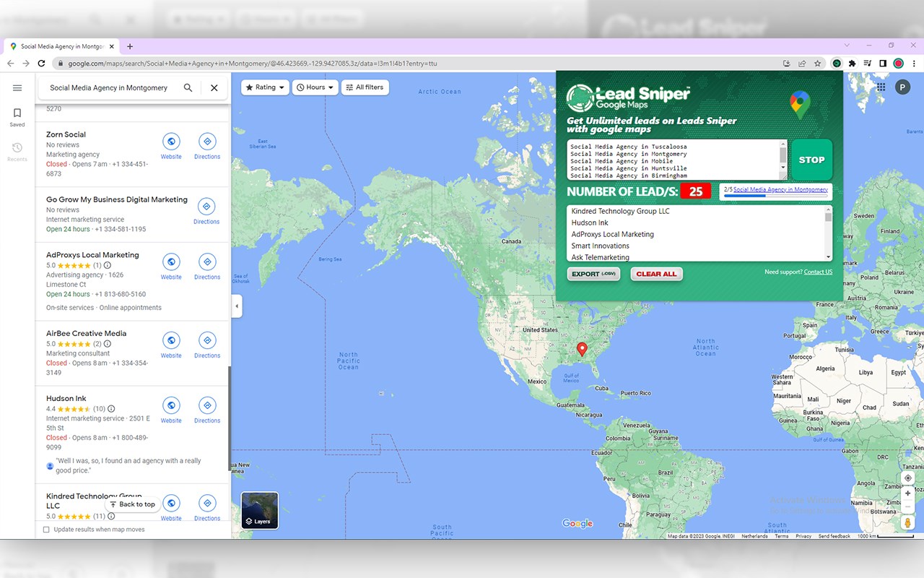
Task: Open the Google Maps hamburger menu
Action: point(17,88)
